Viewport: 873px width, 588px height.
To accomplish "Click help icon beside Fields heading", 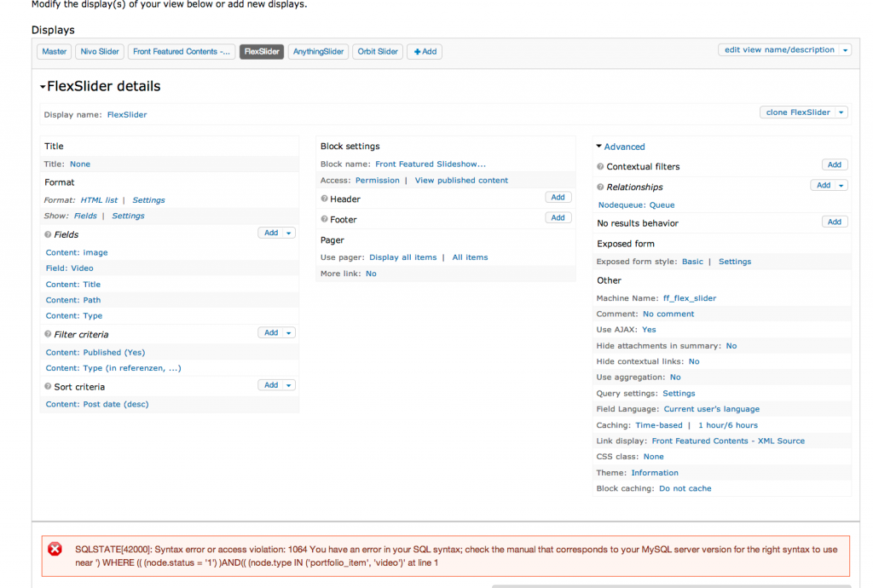I will tap(48, 234).
